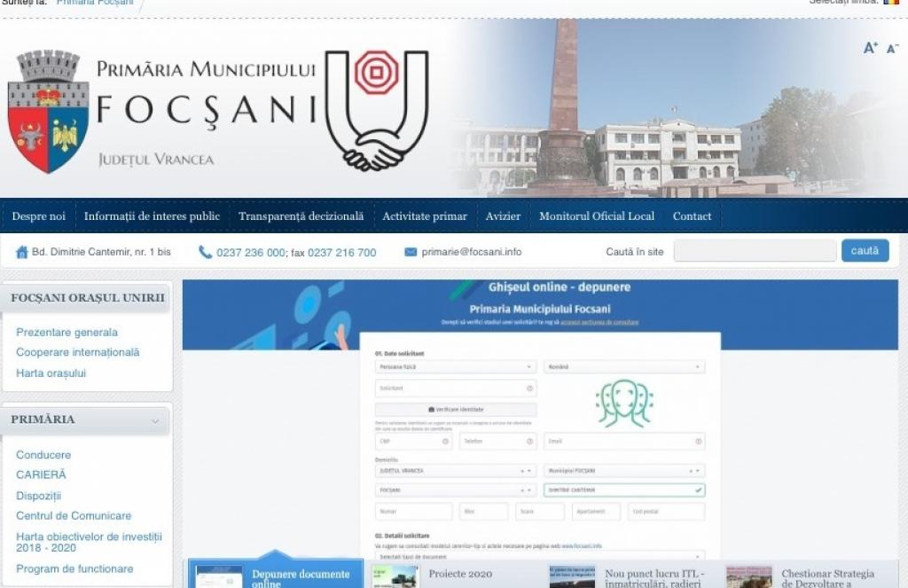Image resolution: width=908 pixels, height=588 pixels.
Task: Click phone number 0237 236 000
Action: (x=251, y=253)
